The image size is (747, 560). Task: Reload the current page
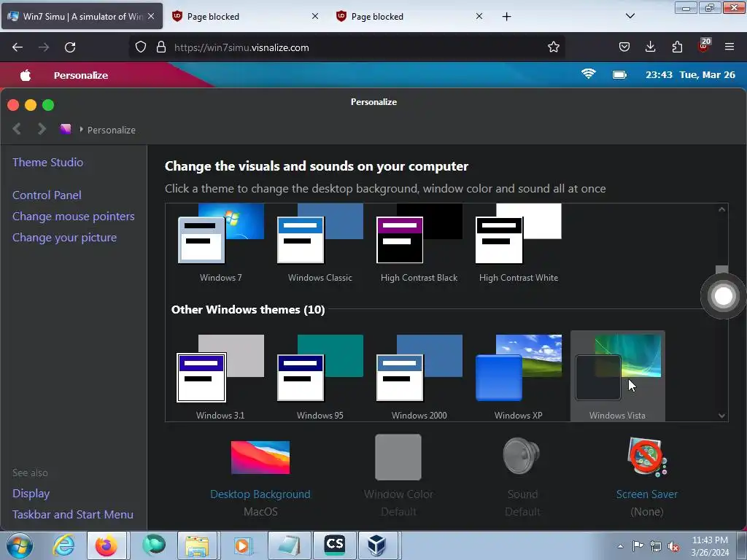70,47
